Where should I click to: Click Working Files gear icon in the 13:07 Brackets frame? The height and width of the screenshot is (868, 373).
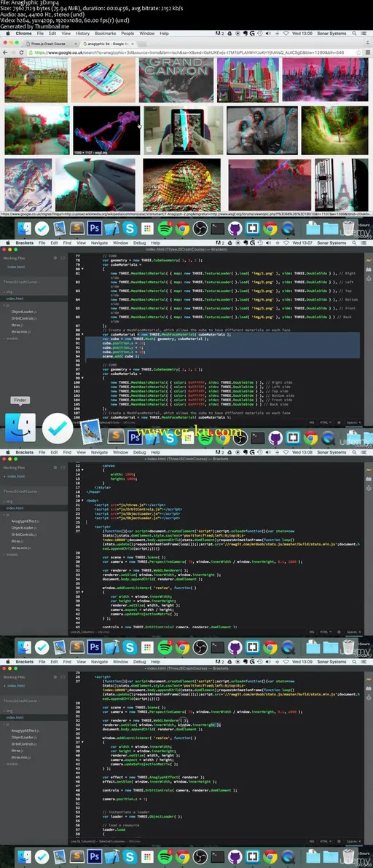(x=55, y=258)
